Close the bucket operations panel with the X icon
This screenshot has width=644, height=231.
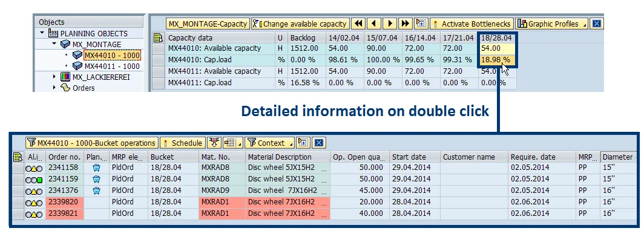[x=319, y=143]
